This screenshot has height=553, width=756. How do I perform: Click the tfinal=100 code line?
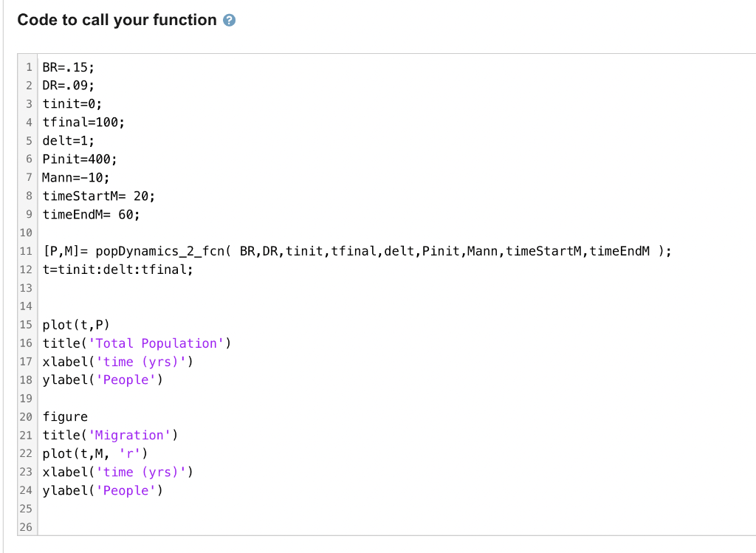point(83,123)
